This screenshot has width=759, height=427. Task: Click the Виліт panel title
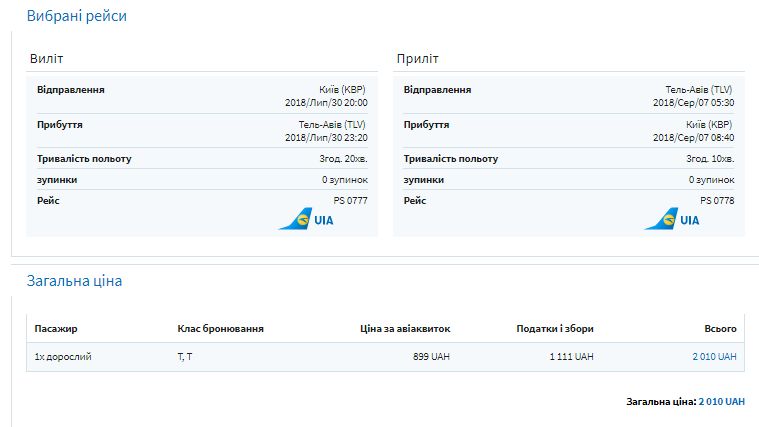tap(46, 59)
